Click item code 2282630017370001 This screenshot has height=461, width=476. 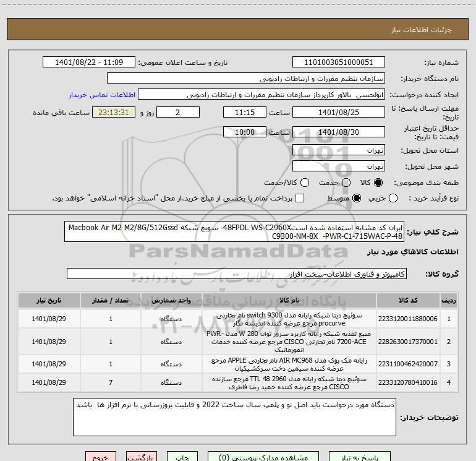[408, 342]
